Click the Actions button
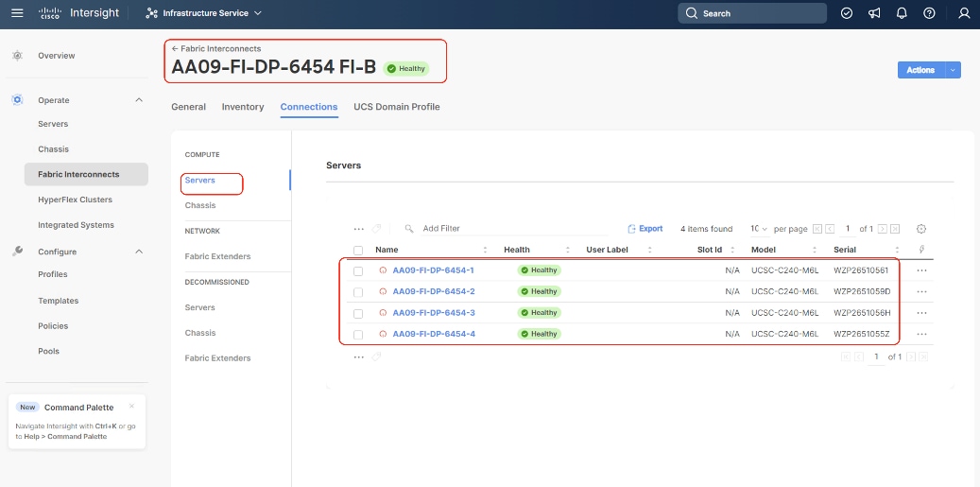Image resolution: width=980 pixels, height=487 pixels. (x=921, y=70)
